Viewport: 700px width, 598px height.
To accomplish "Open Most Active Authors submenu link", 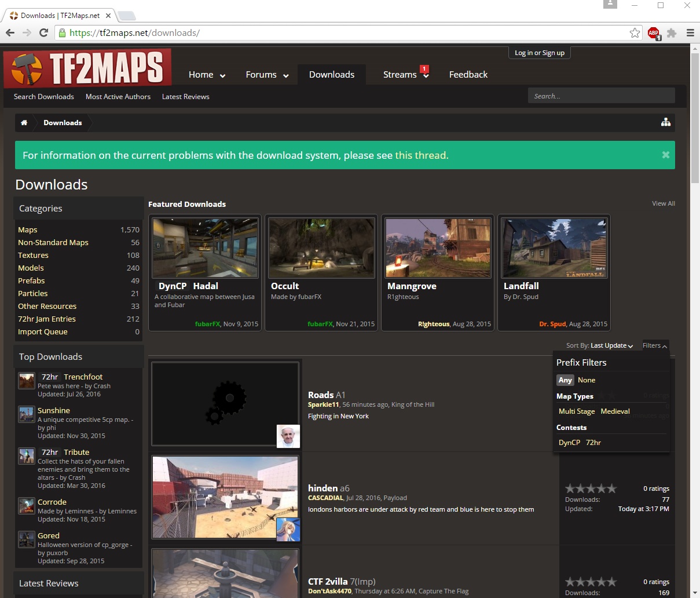I will coord(118,97).
